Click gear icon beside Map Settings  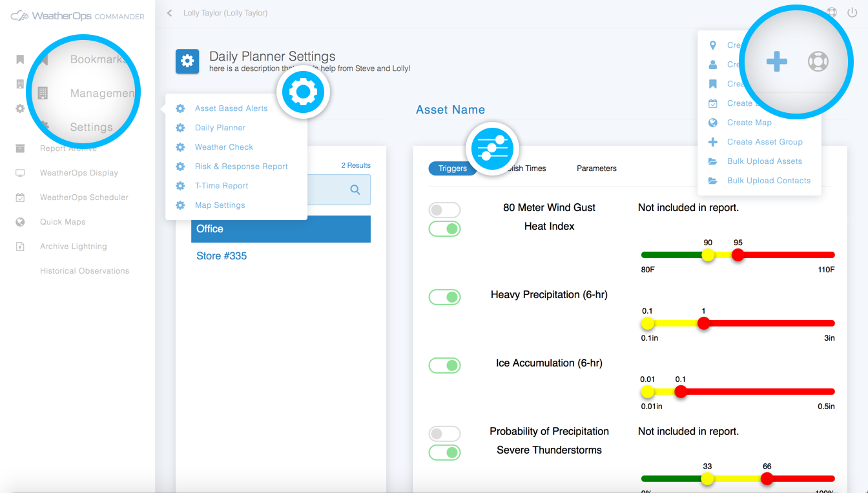pos(180,205)
